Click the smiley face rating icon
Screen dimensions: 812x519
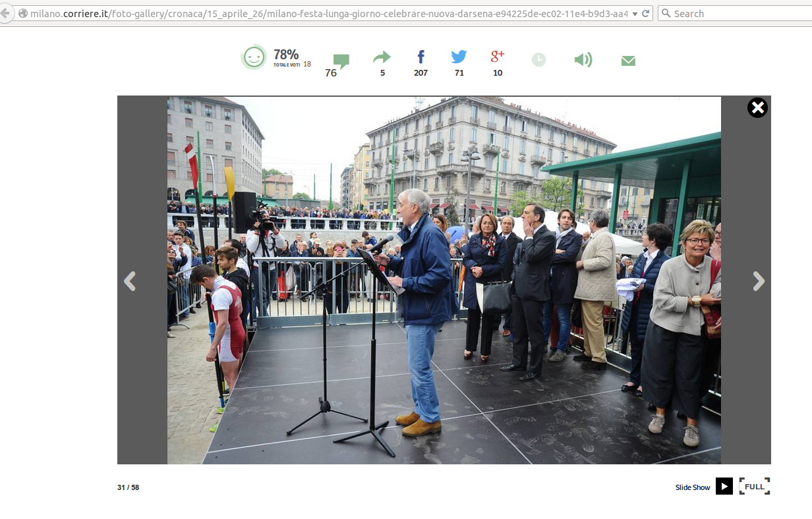(x=254, y=57)
